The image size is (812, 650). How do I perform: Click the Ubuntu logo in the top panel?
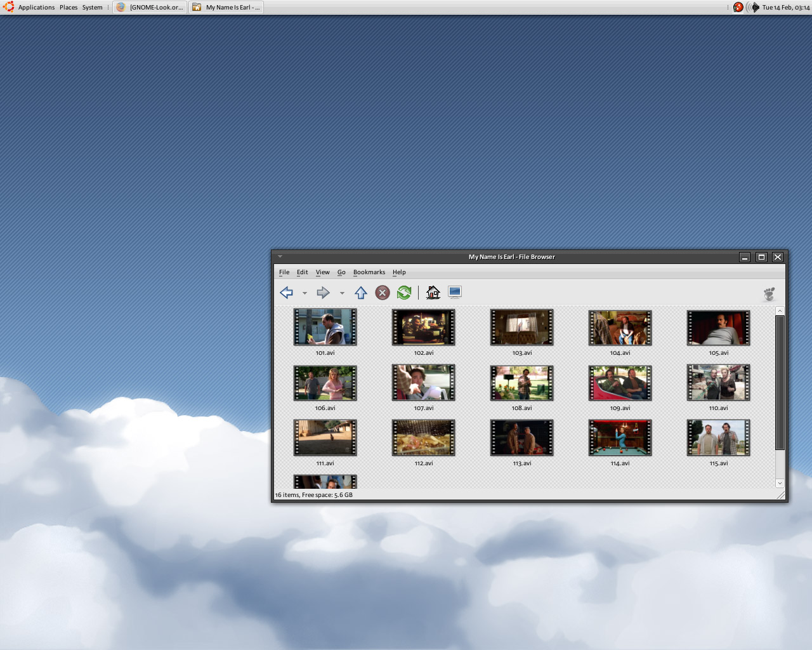tap(8, 7)
